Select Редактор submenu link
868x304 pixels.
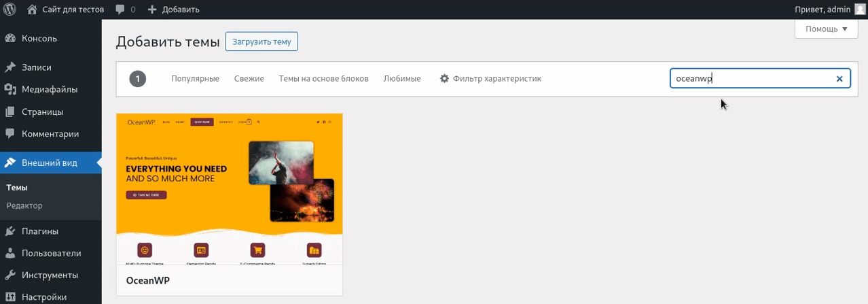click(x=24, y=205)
